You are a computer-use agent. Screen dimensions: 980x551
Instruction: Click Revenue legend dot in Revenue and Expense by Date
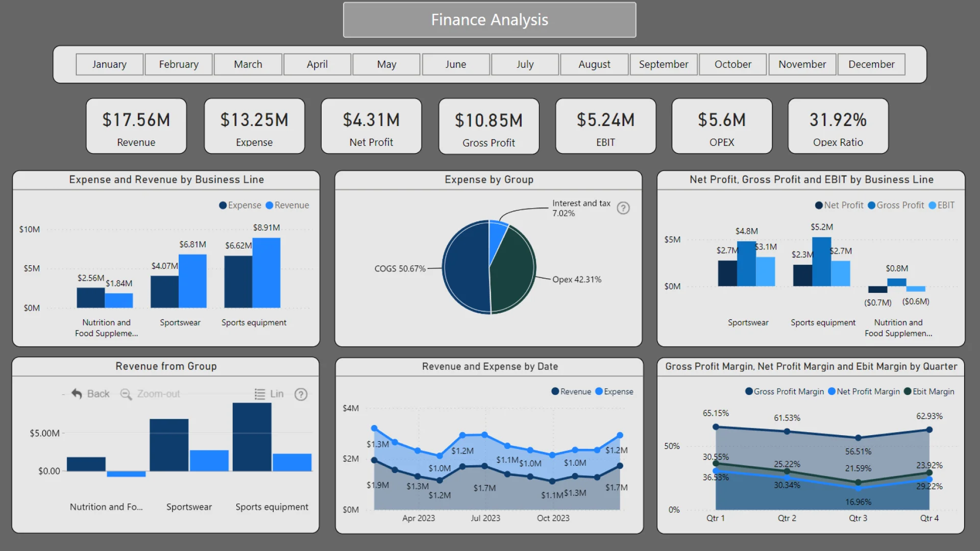[x=555, y=391]
